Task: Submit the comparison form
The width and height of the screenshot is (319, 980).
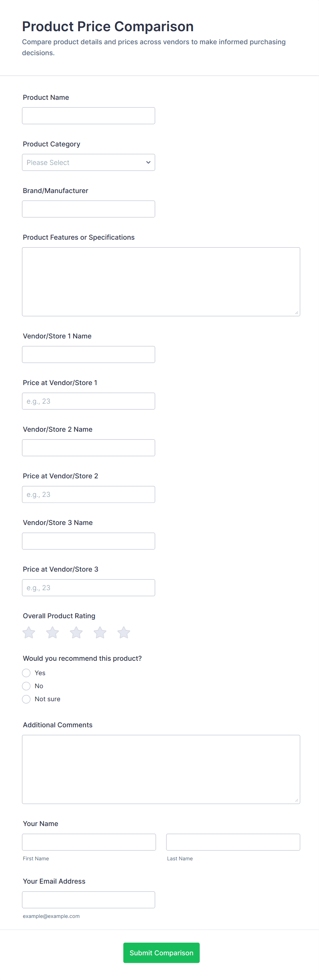Action: tap(162, 953)
